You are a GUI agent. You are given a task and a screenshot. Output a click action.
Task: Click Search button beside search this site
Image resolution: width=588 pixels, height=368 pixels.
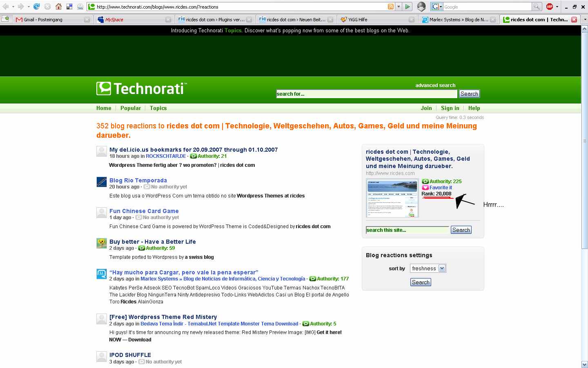click(x=461, y=230)
